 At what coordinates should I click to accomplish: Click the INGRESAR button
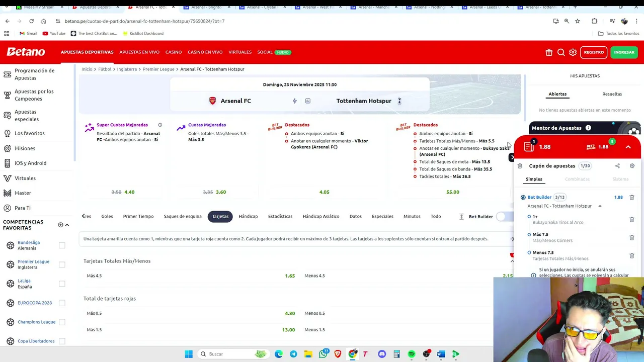(624, 52)
